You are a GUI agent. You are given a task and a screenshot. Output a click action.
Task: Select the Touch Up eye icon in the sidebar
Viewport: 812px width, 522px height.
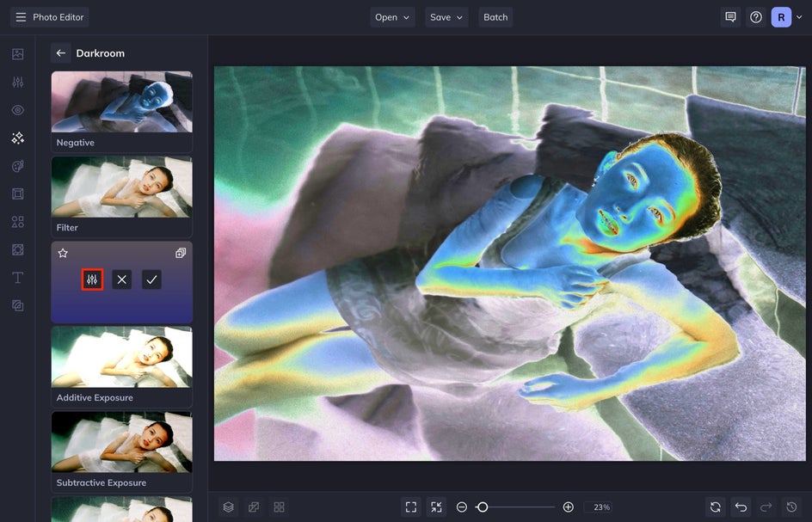coord(17,110)
